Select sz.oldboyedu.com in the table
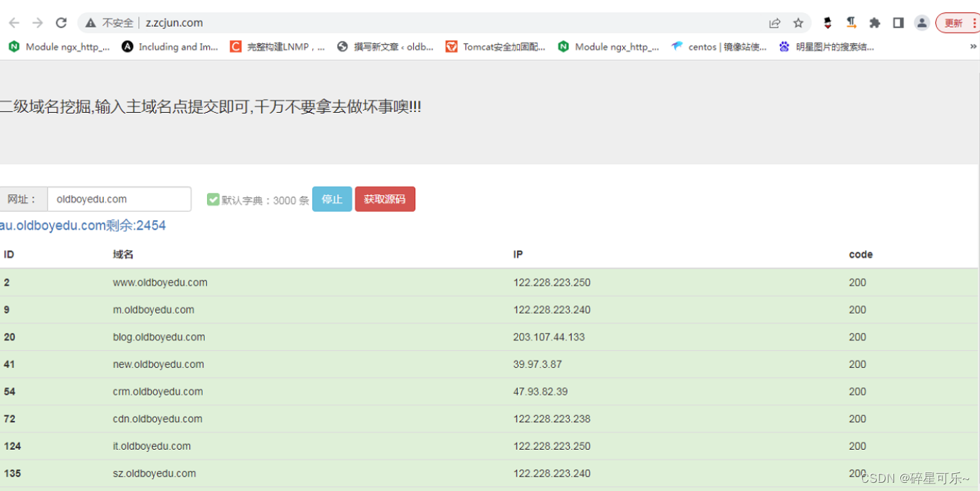Viewport: 980px width, 491px height. tap(154, 473)
